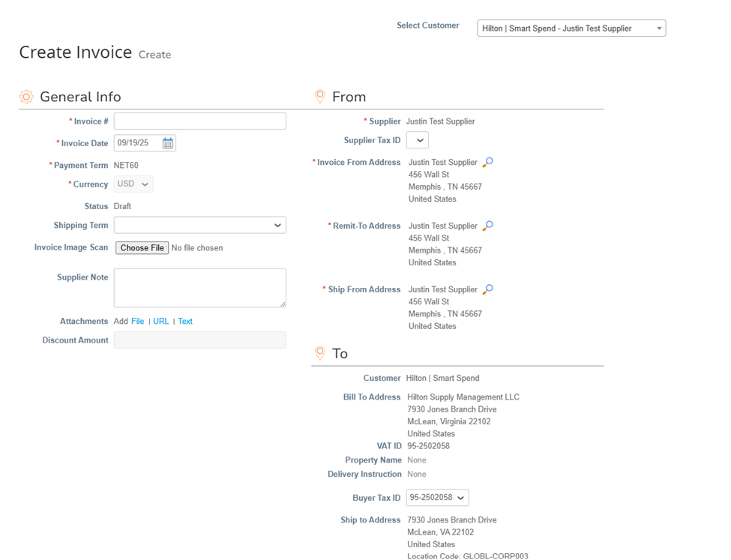This screenshot has height=560, width=731.
Task: Add a Text attachment link
Action: click(185, 322)
